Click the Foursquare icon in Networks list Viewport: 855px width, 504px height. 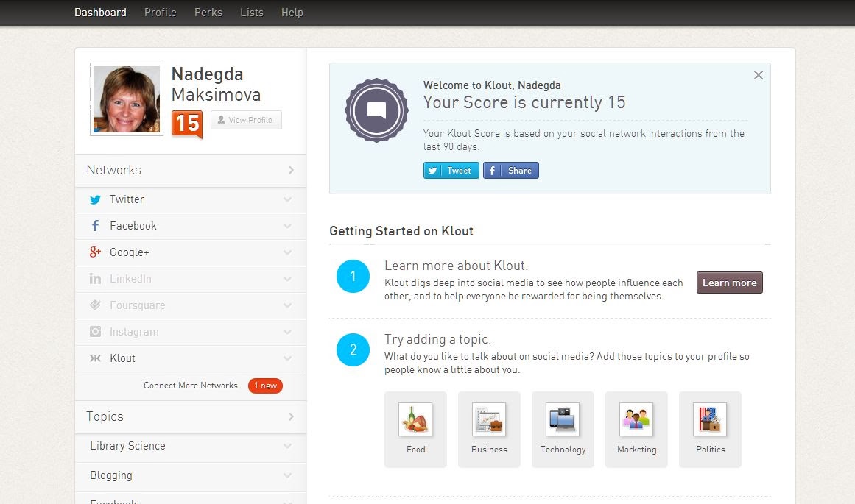[95, 305]
